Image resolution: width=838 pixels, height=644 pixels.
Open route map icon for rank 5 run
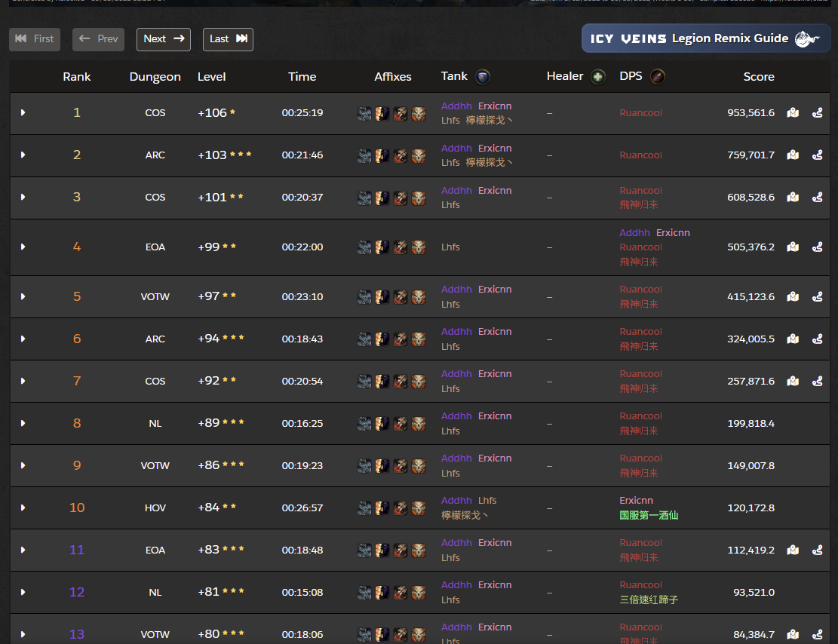(793, 296)
